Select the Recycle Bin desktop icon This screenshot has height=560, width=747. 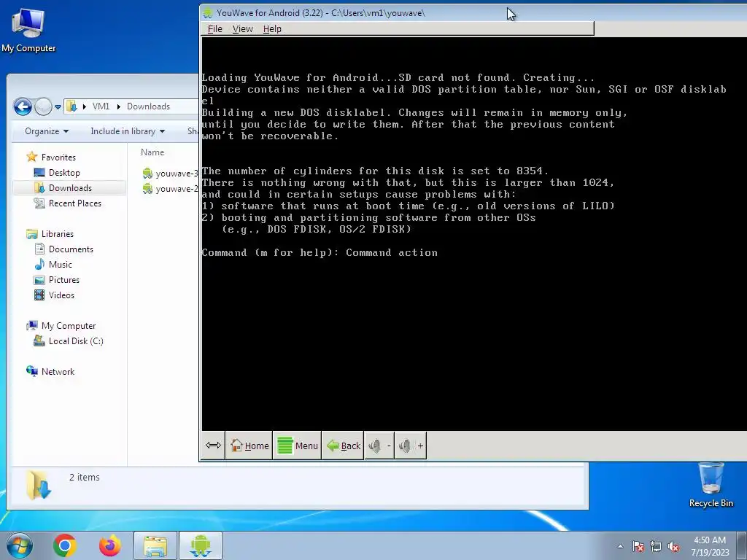711,485
